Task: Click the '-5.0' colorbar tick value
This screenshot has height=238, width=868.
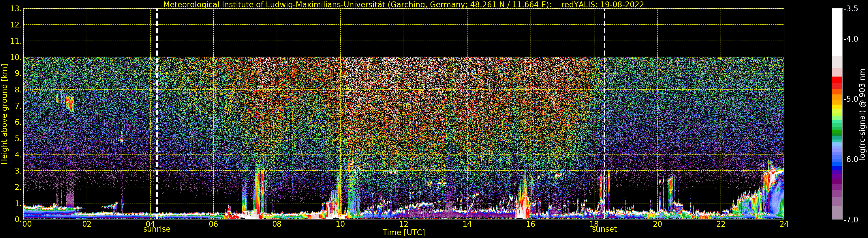Action: [x=851, y=99]
